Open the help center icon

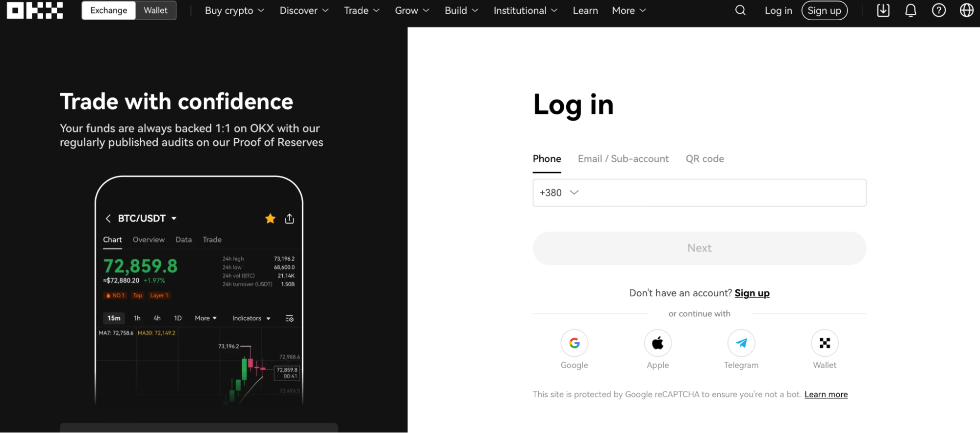pos(939,10)
